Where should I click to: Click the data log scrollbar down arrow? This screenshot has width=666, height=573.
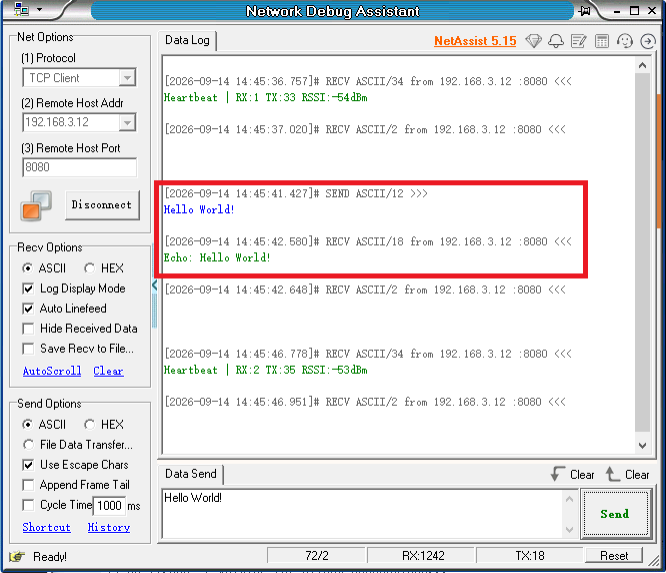tap(642, 445)
